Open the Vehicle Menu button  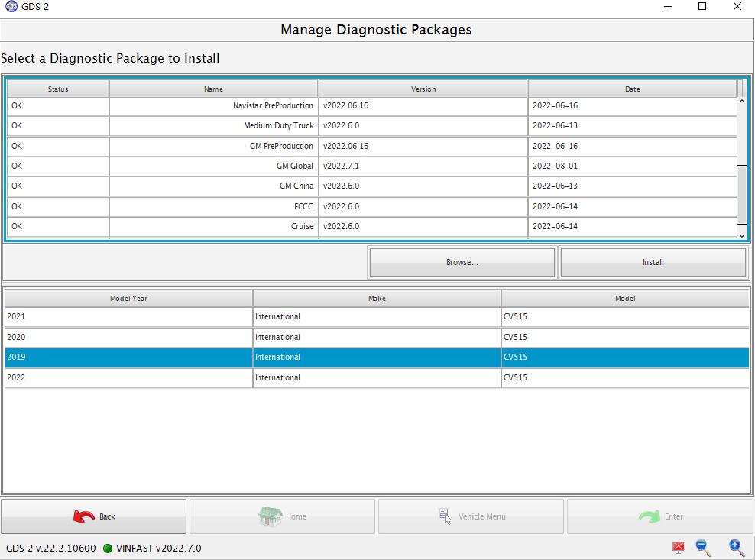click(x=471, y=516)
